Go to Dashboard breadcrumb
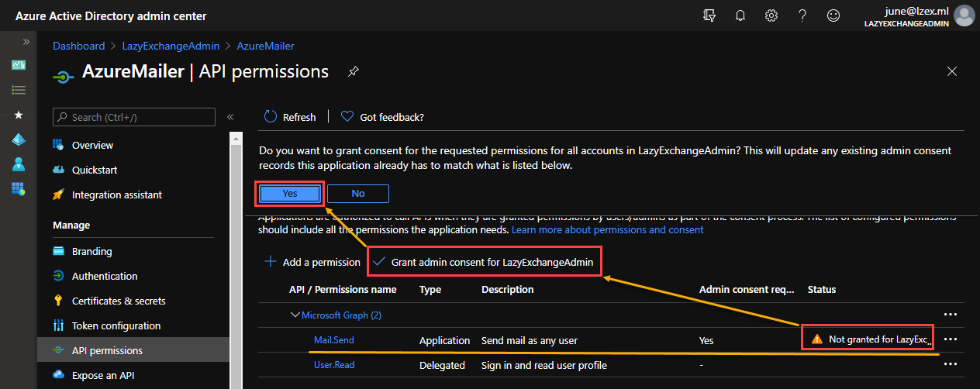Screen dimensions: 980x389 (78, 46)
